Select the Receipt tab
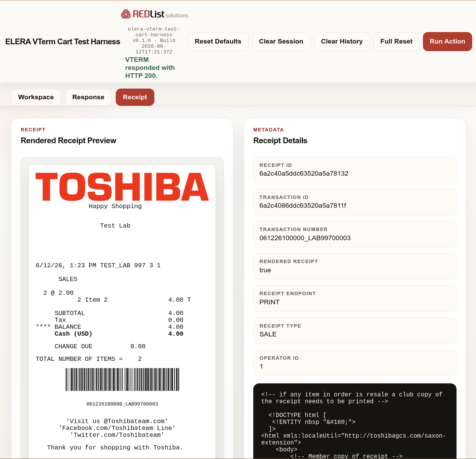476x459 pixels. click(x=135, y=97)
